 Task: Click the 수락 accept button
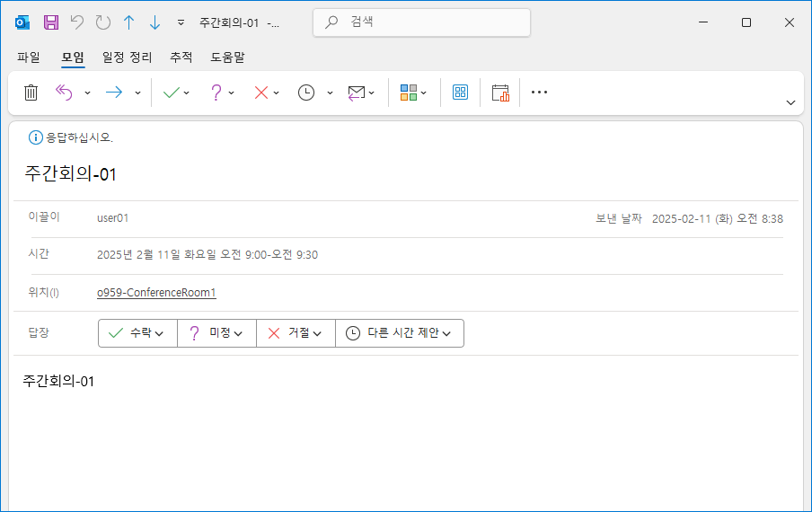click(x=137, y=333)
